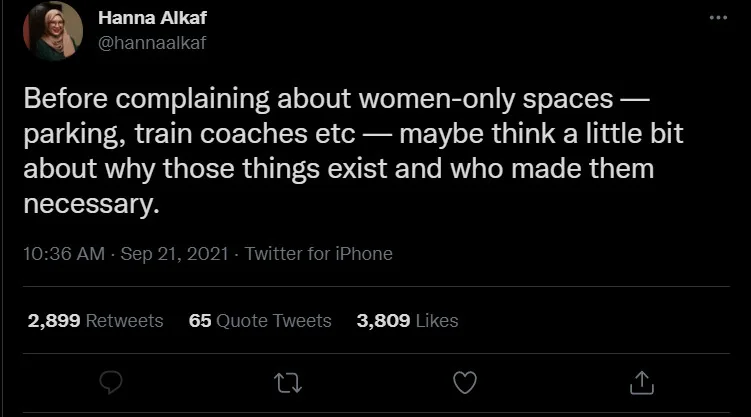Click the retweet arrows icon
This screenshot has width=751, height=417.
tap(288, 381)
